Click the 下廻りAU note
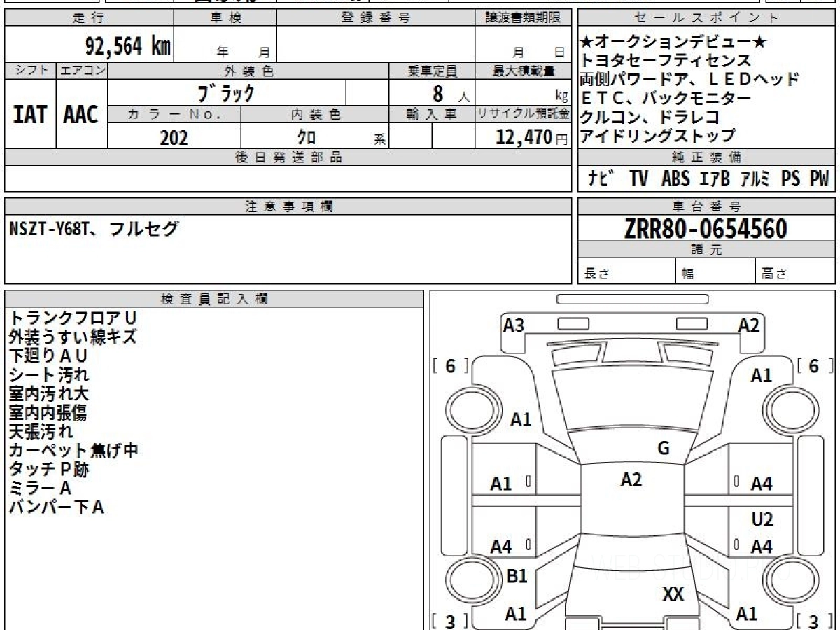840x630 pixels. (48, 356)
